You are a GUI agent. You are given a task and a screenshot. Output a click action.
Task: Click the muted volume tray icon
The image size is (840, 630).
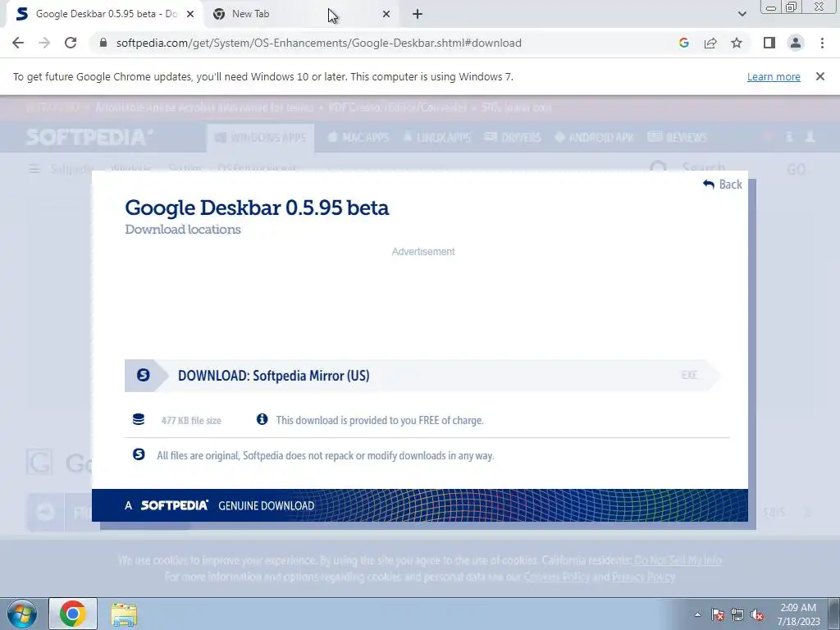[x=757, y=614]
